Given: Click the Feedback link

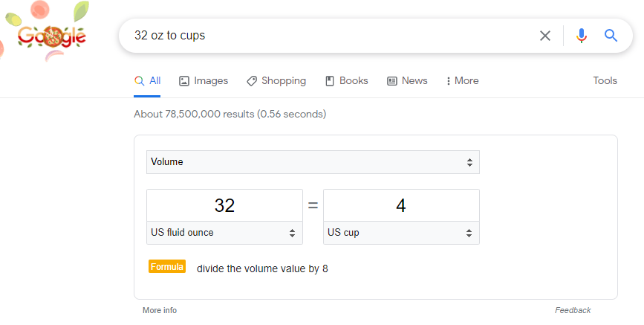Looking at the screenshot, I should coord(573,310).
